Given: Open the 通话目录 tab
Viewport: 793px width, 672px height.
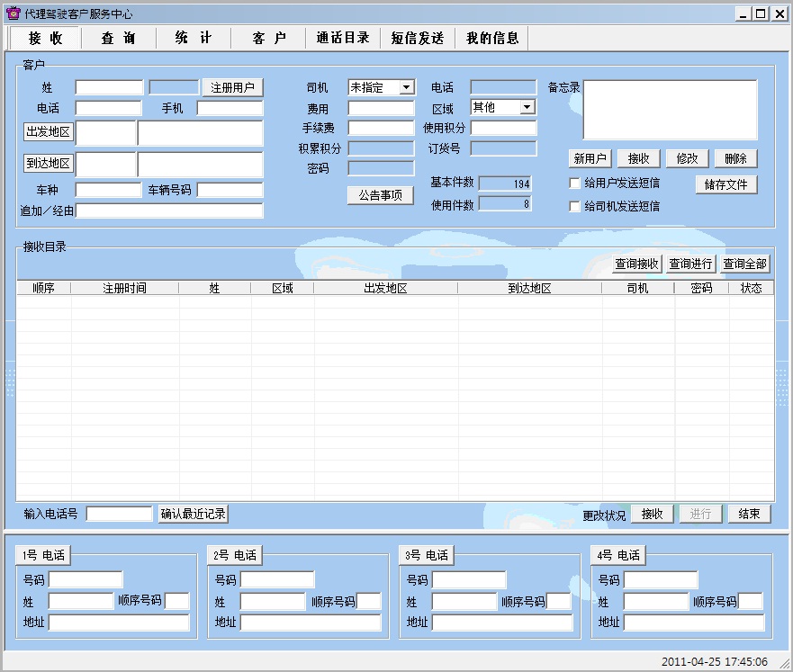Looking at the screenshot, I should pyautogui.click(x=343, y=38).
